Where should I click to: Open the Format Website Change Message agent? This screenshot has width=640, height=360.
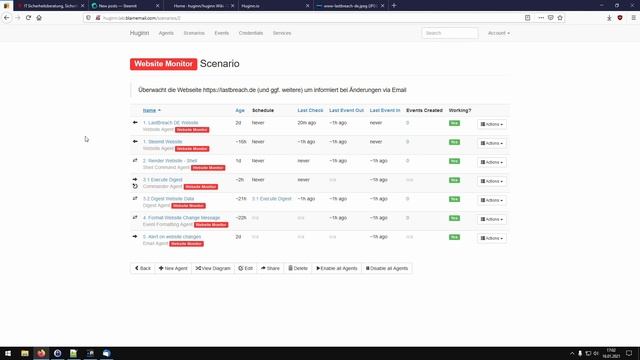tap(181, 218)
